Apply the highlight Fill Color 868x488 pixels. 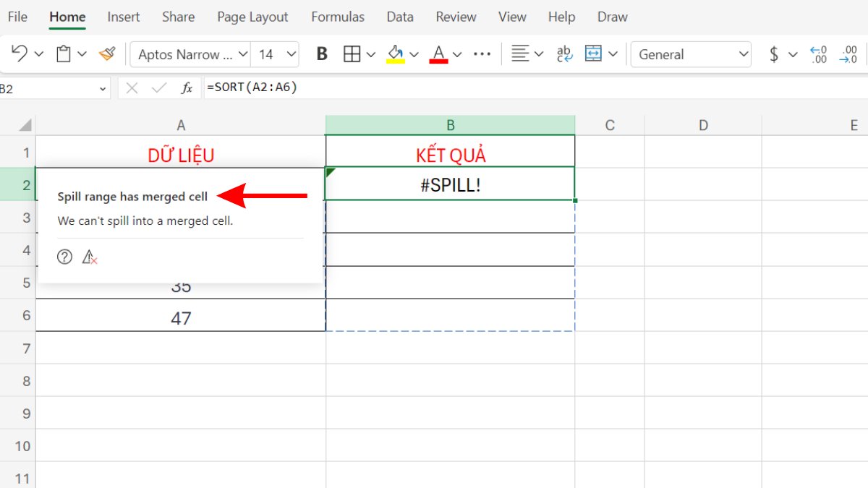pos(396,54)
